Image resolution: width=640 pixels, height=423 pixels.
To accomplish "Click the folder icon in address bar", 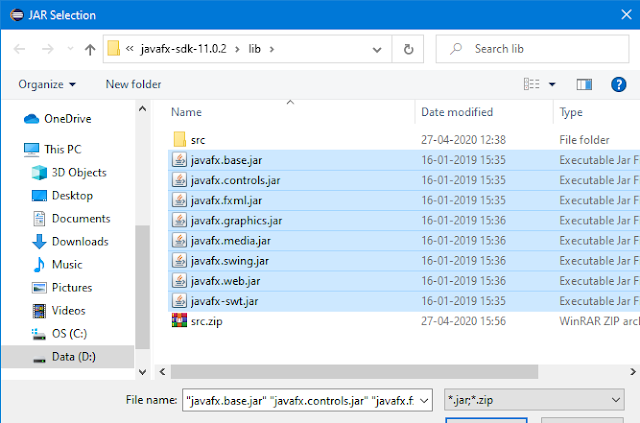I will tap(113, 48).
